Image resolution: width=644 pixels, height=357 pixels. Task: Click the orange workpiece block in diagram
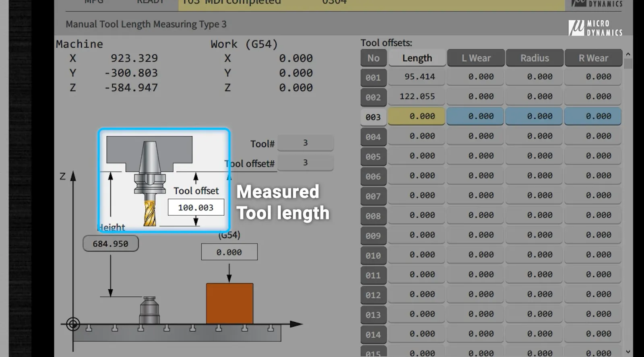230,303
